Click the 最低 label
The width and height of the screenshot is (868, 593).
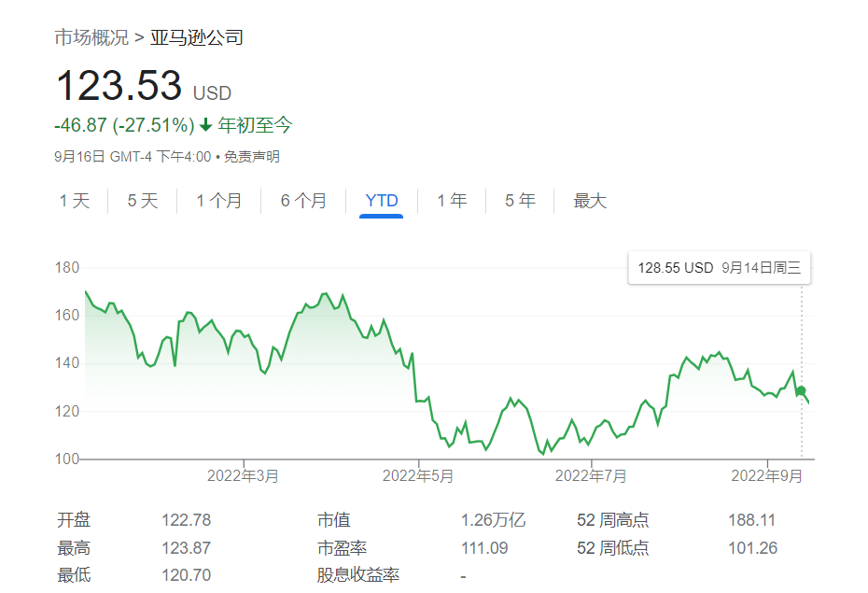click(74, 575)
